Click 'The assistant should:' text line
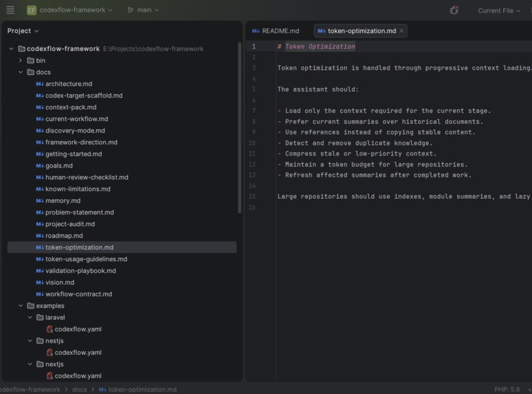 pyautogui.click(x=318, y=89)
